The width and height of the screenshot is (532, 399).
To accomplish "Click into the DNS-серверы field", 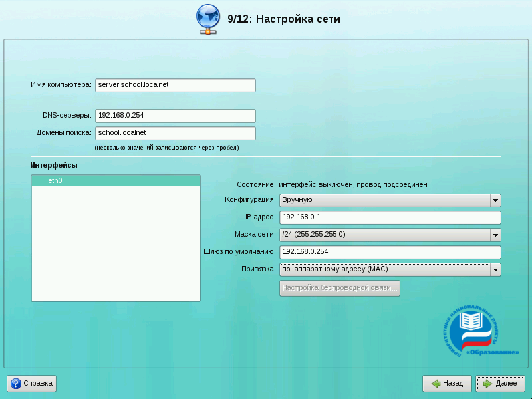I will [x=176, y=116].
